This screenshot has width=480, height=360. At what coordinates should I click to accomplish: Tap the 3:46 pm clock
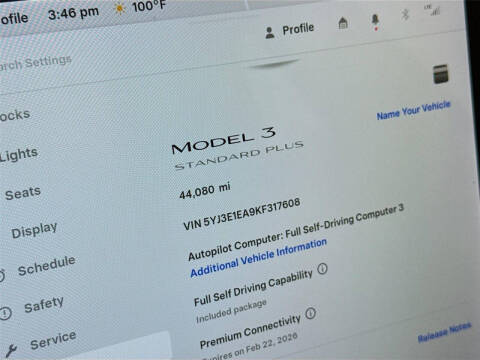point(73,14)
